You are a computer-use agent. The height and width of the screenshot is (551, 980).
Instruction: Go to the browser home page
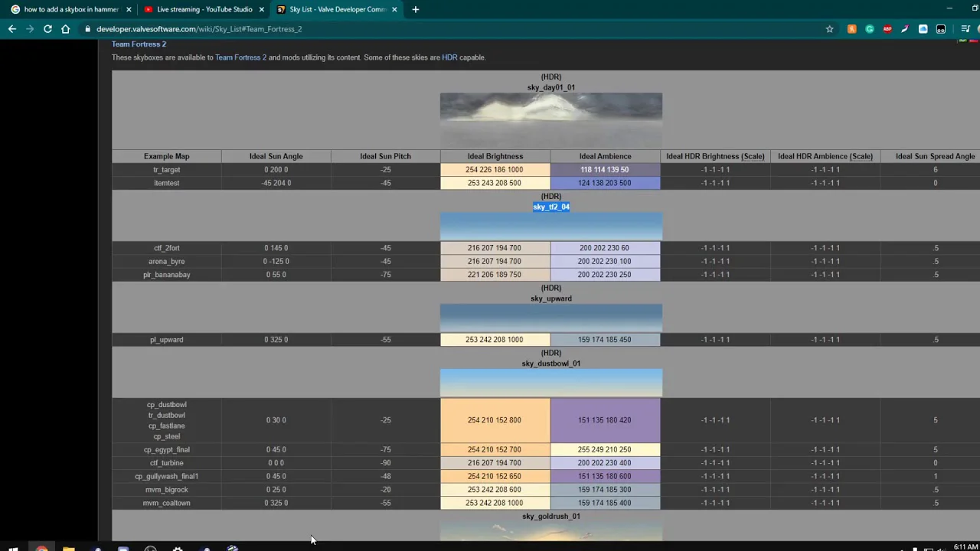65,29
